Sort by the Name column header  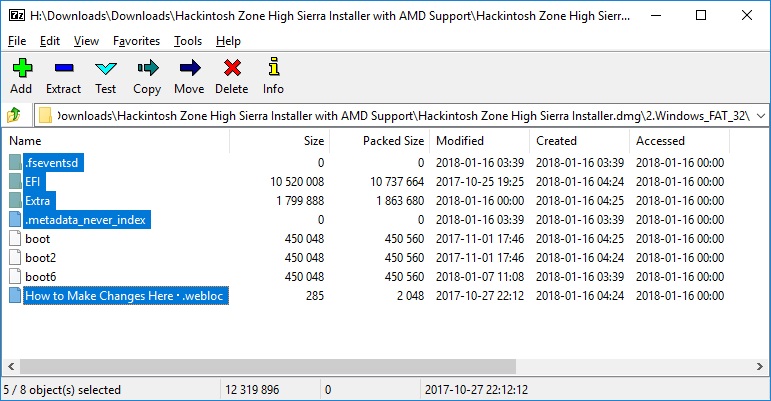coord(116,141)
